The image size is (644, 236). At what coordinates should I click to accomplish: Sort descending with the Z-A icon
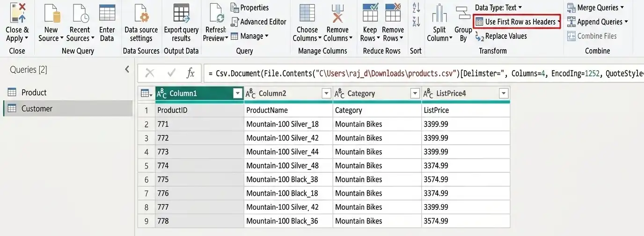pyautogui.click(x=416, y=22)
